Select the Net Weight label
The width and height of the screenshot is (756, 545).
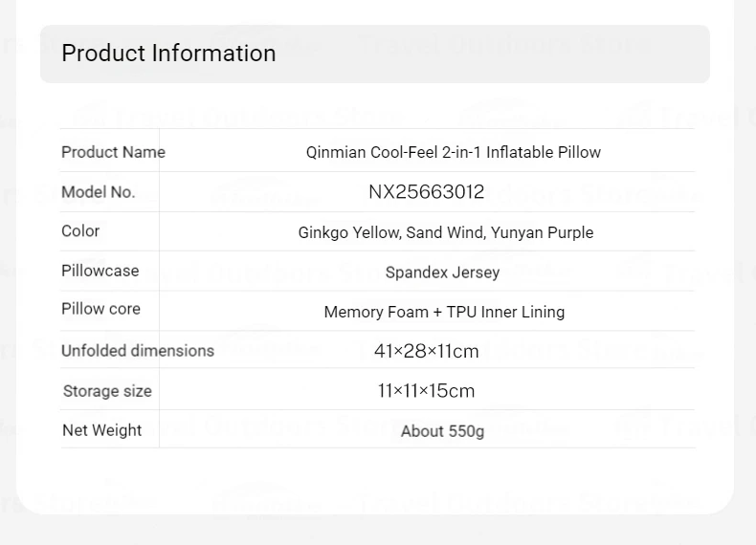point(102,430)
